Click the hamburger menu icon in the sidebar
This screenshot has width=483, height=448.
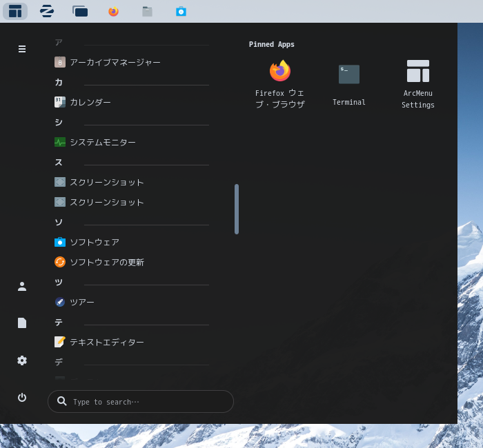click(22, 49)
